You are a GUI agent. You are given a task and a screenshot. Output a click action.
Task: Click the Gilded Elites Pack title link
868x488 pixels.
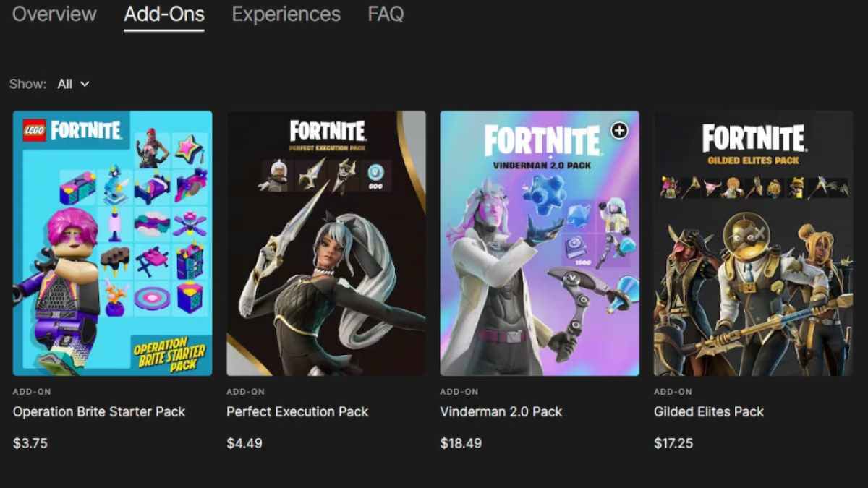[x=709, y=411]
